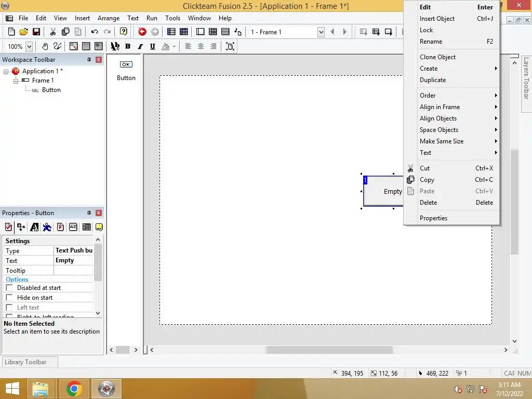This screenshot has height=399, width=532.
Task: Select the hand pan tool
Action: pos(45,46)
